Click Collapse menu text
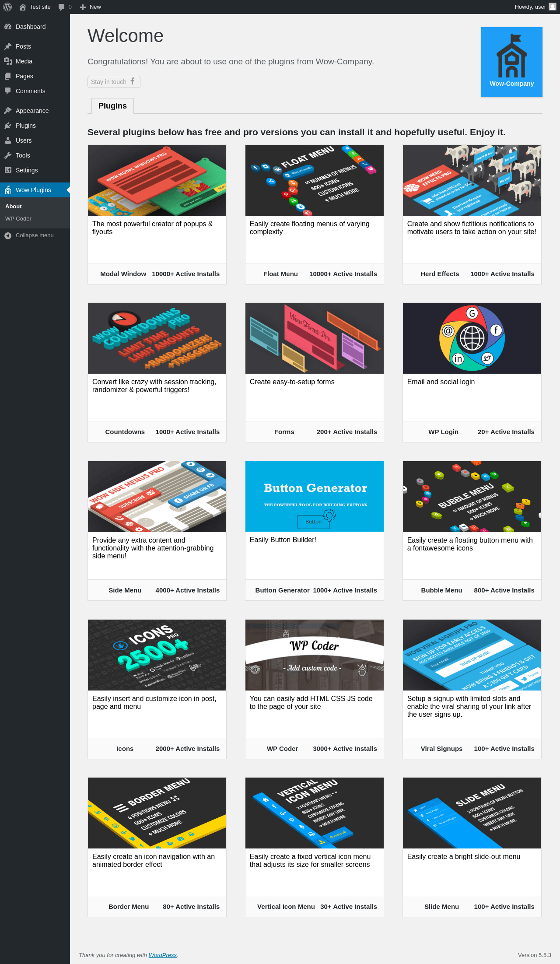The image size is (560, 964). click(x=35, y=235)
